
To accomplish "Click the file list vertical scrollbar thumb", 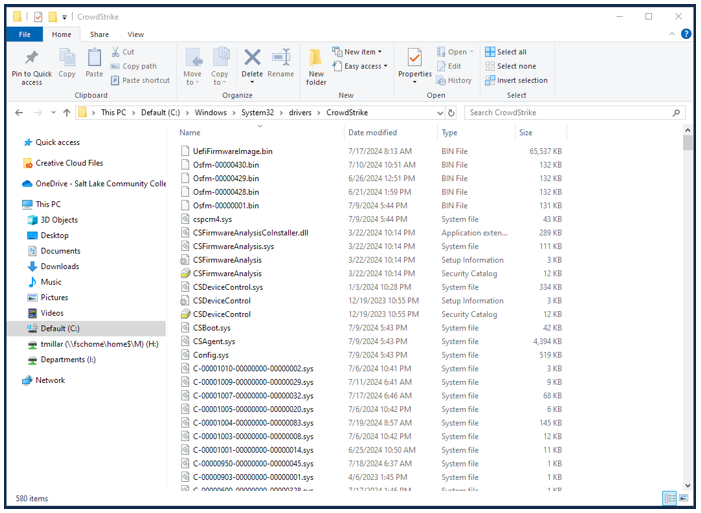I will point(688,143).
